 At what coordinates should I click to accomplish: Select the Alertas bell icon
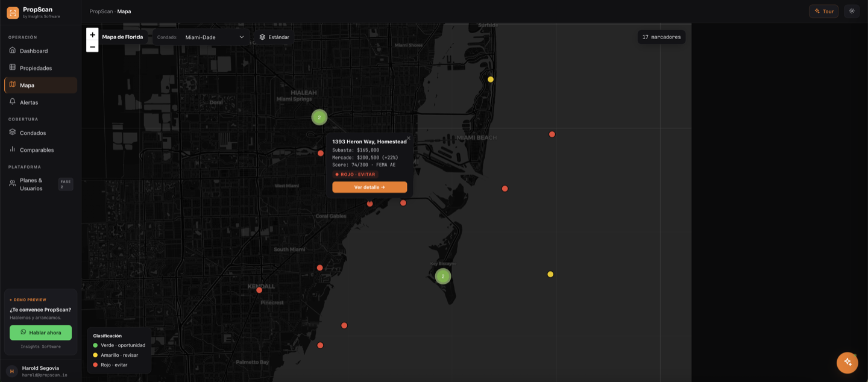coord(12,102)
